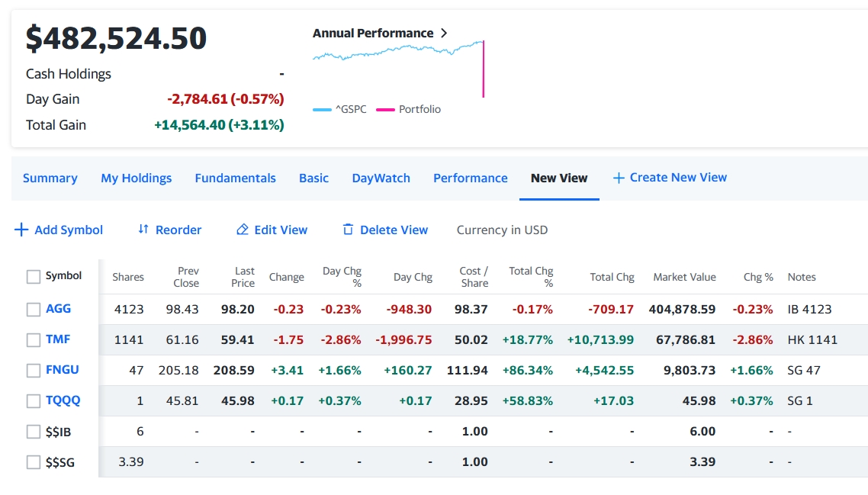This screenshot has height=495, width=868.
Task: Toggle the select-all checkbox in Symbol header
Action: click(x=34, y=277)
